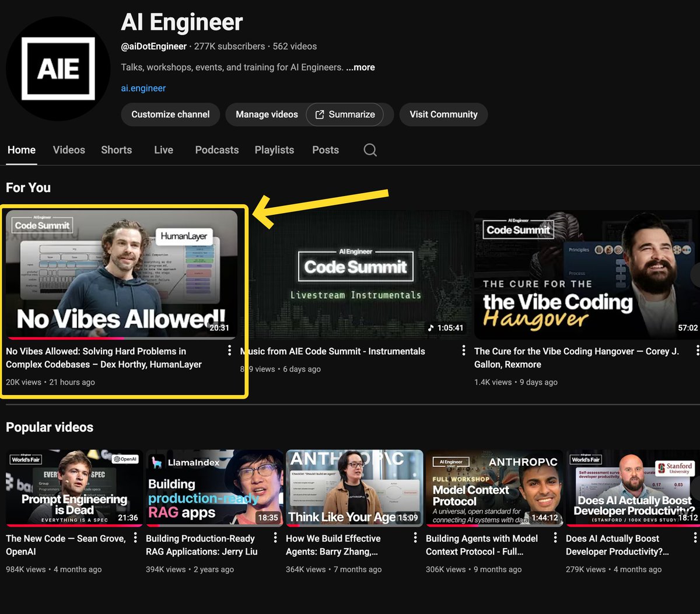Screen dimensions: 700x614
Task: Expand channel description with ...more
Action: (x=360, y=67)
